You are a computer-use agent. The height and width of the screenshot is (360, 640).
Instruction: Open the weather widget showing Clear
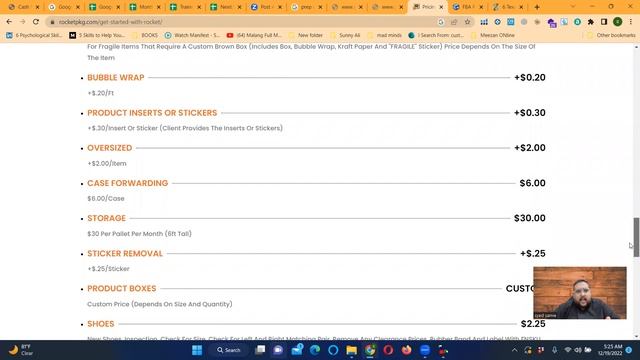pos(20,350)
